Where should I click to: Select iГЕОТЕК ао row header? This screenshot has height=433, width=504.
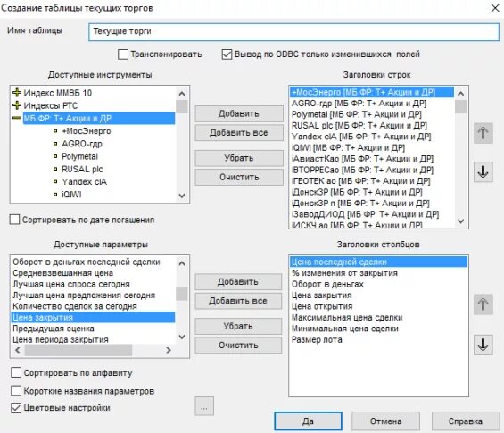[x=372, y=181]
